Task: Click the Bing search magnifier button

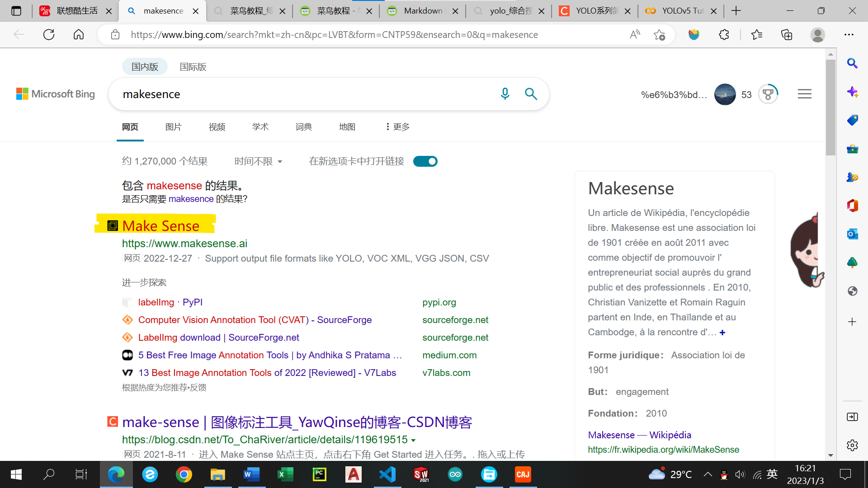Action: click(531, 94)
